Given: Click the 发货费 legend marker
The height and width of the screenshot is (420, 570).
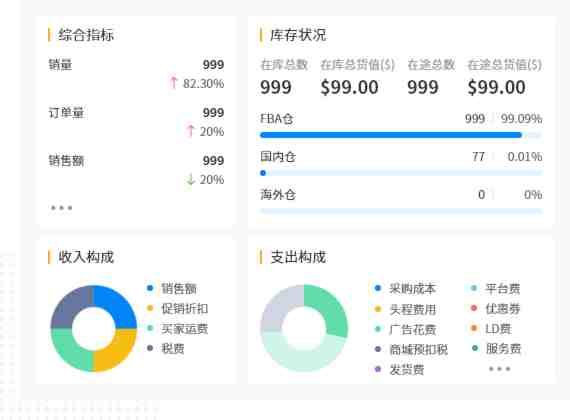Looking at the screenshot, I should [x=378, y=369].
